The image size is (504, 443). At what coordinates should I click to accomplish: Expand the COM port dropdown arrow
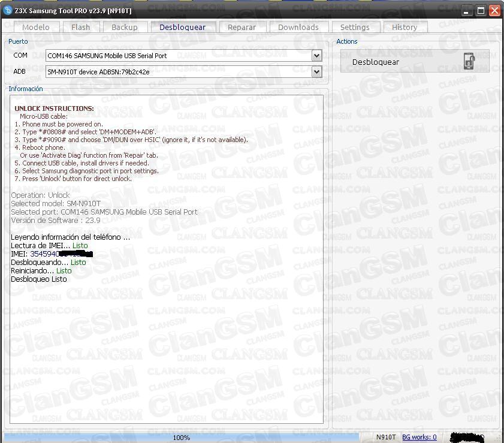tap(316, 56)
